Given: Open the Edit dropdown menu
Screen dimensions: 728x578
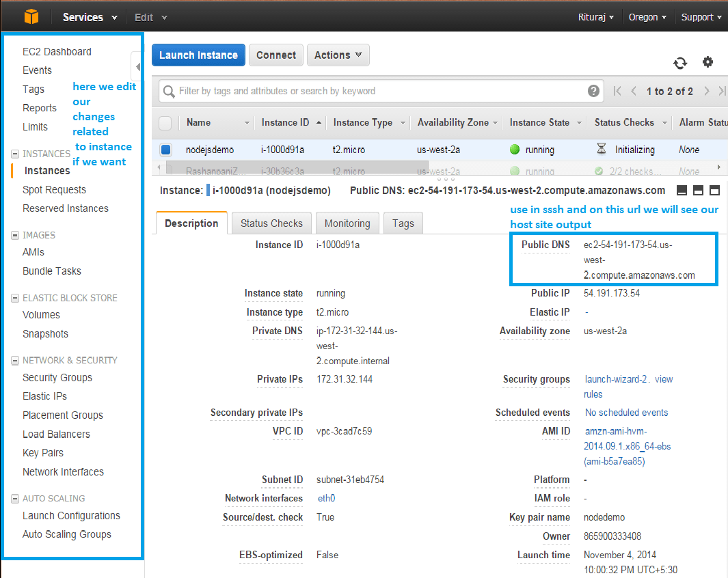Looking at the screenshot, I should click(x=150, y=17).
